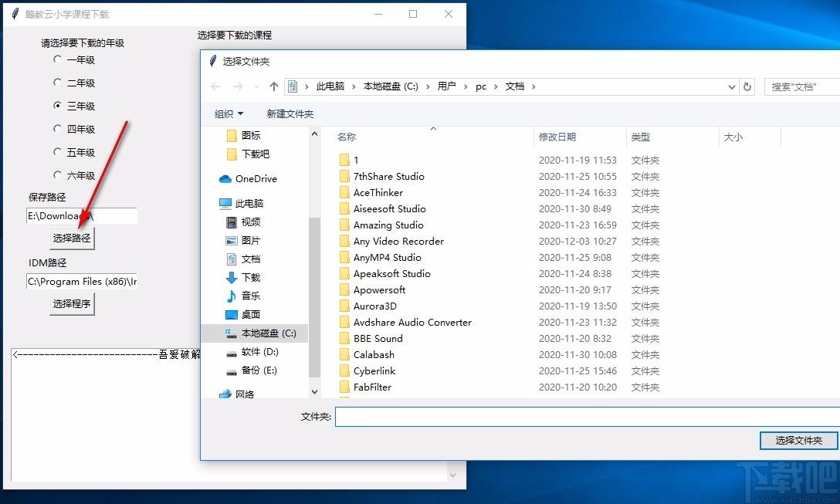Click the 选择路径 button
Image resolution: width=840 pixels, height=504 pixels.
tap(72, 238)
